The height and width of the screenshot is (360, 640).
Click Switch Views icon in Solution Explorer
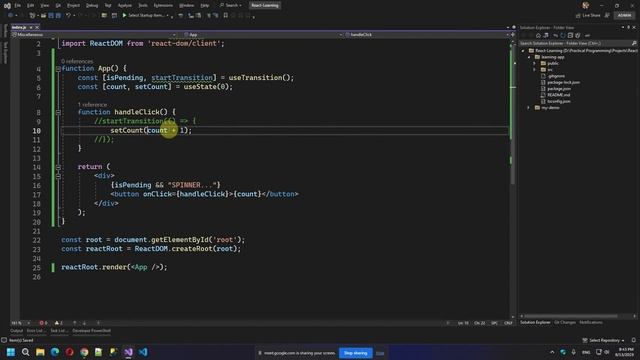[x=546, y=36]
